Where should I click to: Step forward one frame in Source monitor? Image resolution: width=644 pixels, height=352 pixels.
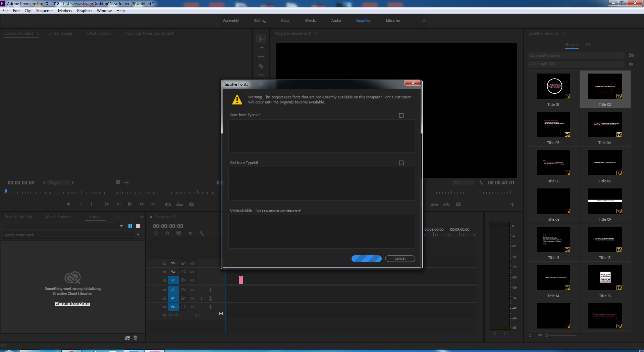(142, 204)
